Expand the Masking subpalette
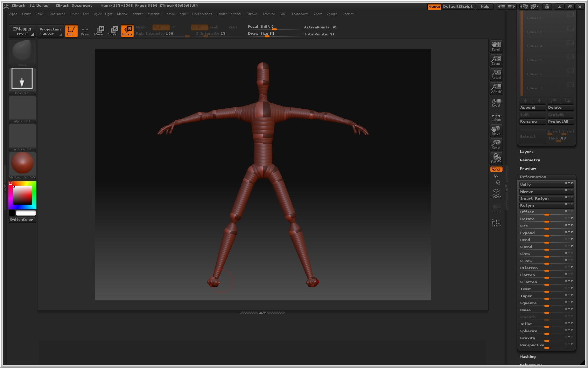This screenshot has width=588, height=368. (x=527, y=357)
